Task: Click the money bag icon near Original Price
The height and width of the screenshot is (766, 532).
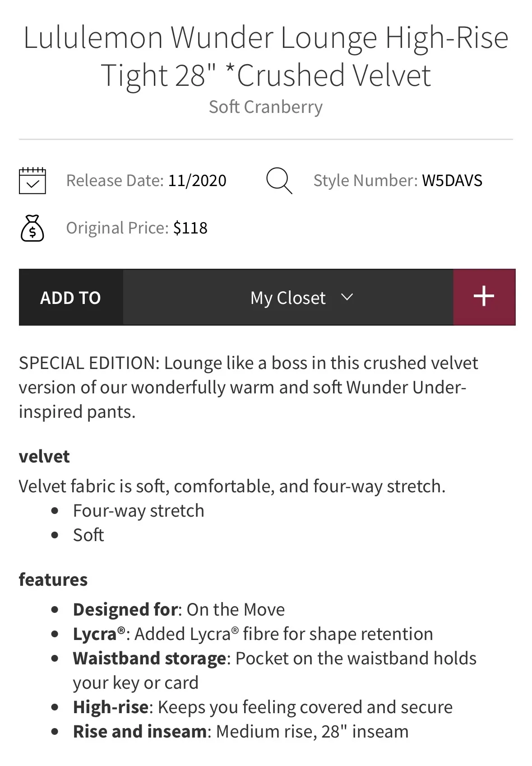Action: [x=32, y=229]
